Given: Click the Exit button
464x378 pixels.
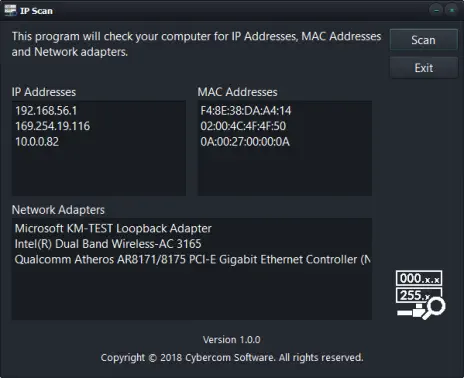Looking at the screenshot, I should 424,68.
